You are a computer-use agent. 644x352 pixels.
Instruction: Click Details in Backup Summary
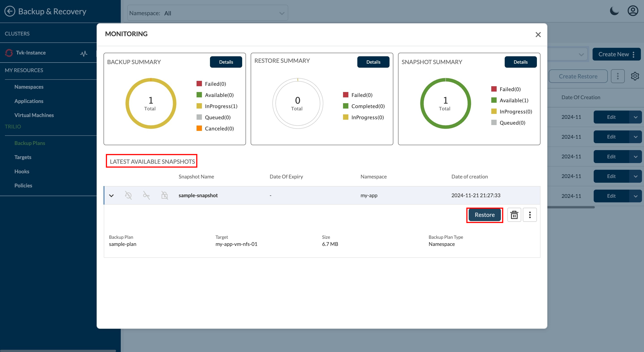point(226,62)
